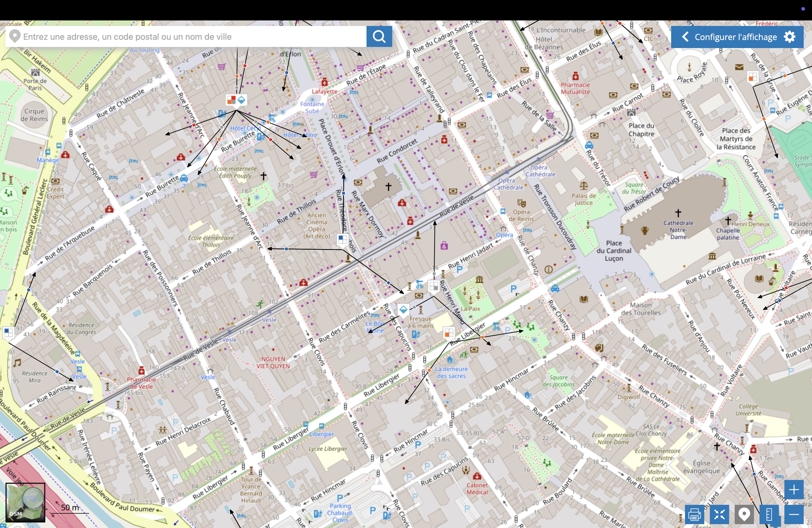This screenshot has height=528, width=812.
Task: Zoom out with the minus button
Action: point(793,514)
